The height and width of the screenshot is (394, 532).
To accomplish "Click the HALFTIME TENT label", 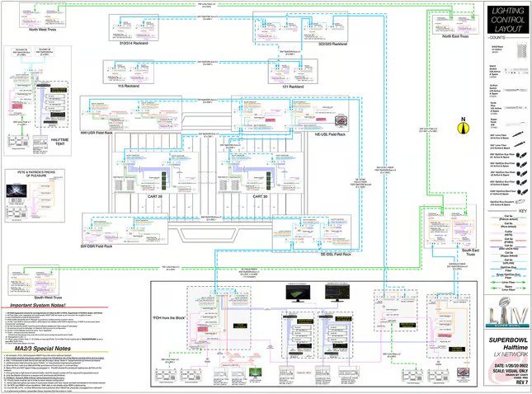I will (x=59, y=142).
